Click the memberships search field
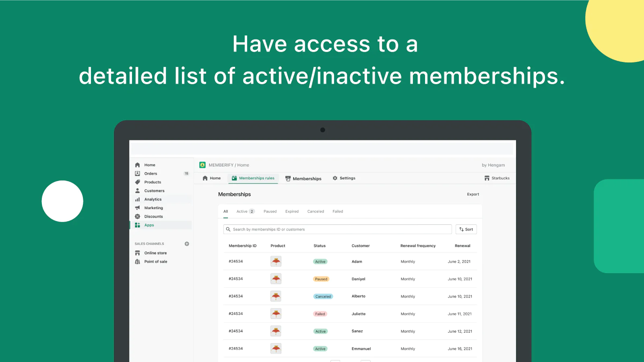Image resolution: width=644 pixels, height=362 pixels. click(x=338, y=229)
